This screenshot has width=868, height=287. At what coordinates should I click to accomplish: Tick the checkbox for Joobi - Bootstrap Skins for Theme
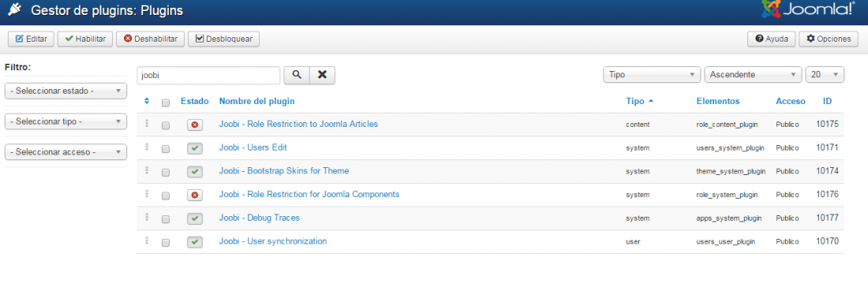(165, 173)
